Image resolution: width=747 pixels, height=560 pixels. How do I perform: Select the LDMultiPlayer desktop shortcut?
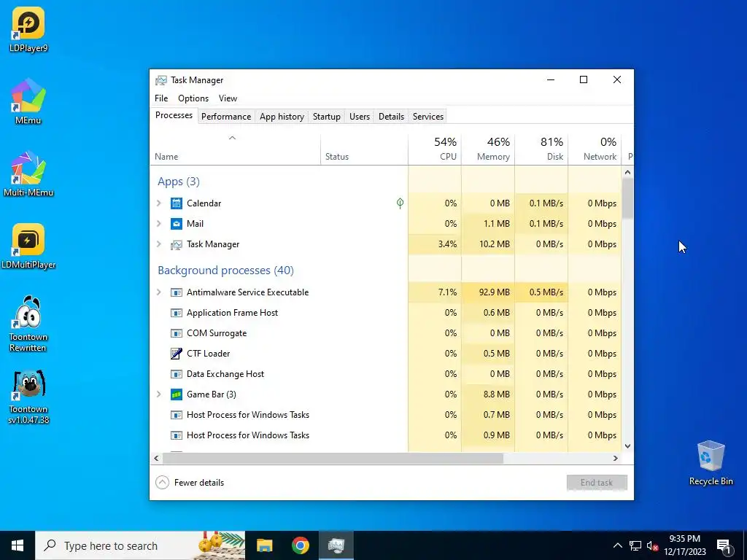point(28,246)
